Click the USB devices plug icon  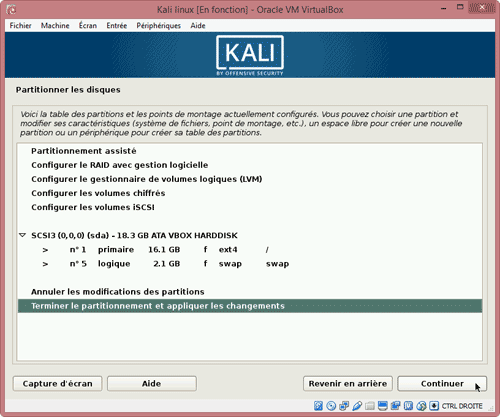tap(357, 405)
